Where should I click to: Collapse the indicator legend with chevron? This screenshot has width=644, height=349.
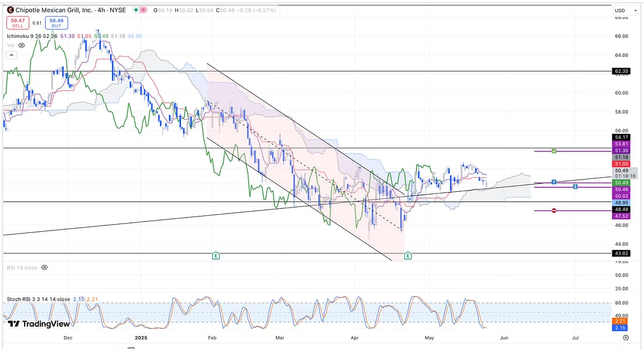[11, 55]
